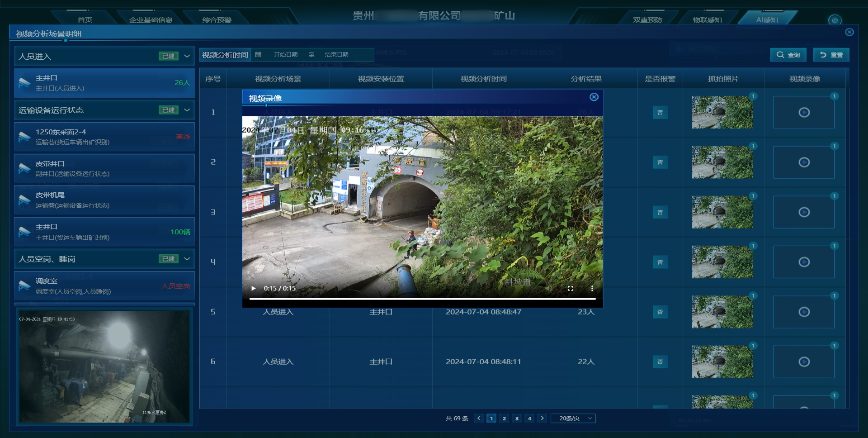Image resolution: width=868 pixels, height=438 pixels.
Task: Open the 企业基础信息 tab
Action: click(x=151, y=20)
